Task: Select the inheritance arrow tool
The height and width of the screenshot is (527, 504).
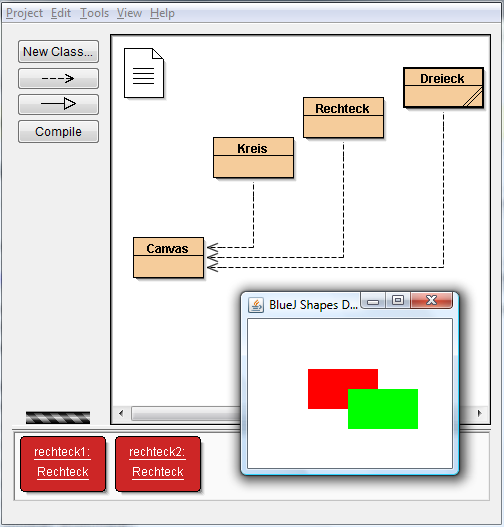Action: click(x=58, y=104)
